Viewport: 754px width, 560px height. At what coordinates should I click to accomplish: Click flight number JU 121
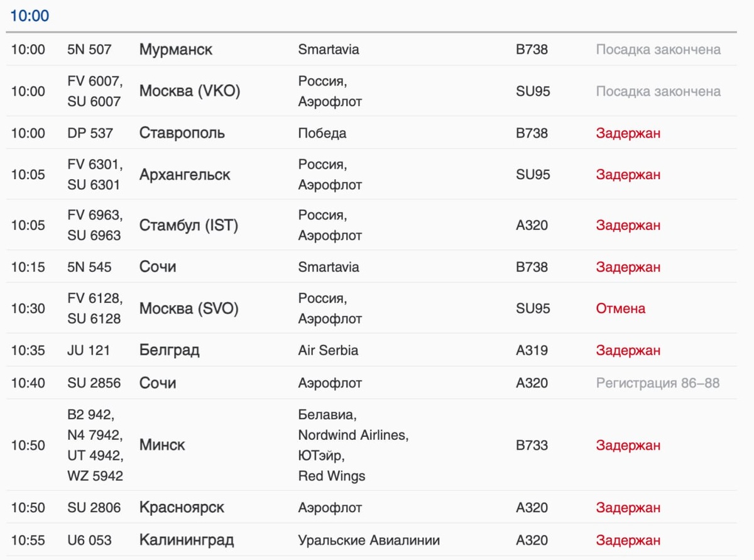click(x=88, y=350)
